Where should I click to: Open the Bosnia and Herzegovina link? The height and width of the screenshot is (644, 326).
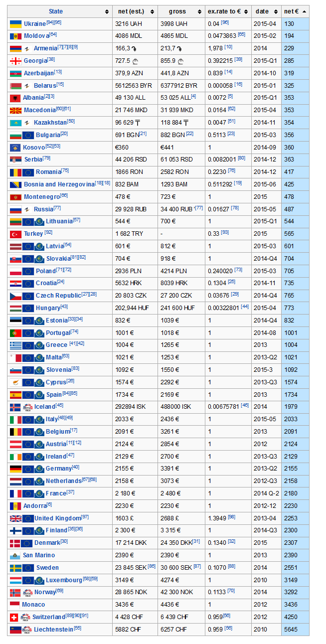(59, 184)
